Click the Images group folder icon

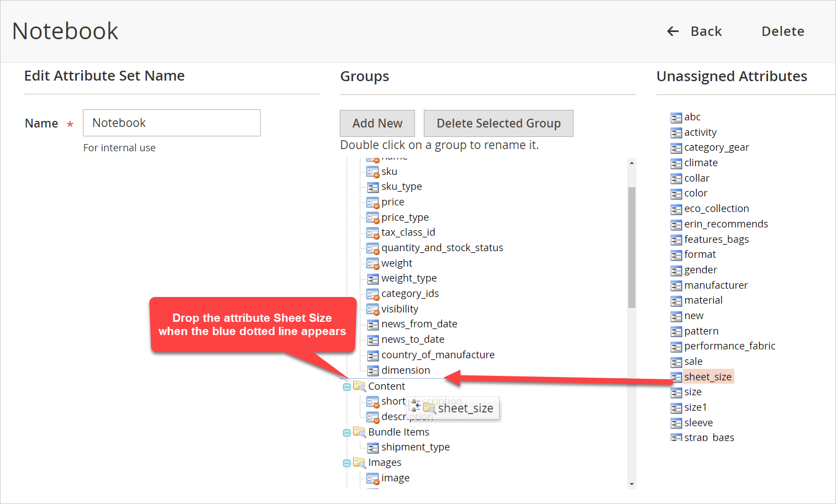click(359, 463)
